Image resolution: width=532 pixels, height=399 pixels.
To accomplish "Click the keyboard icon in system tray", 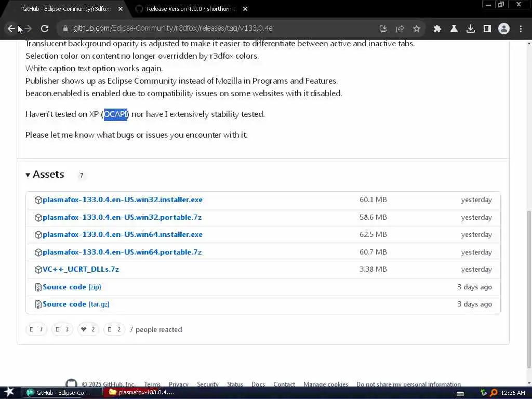I will tap(460, 394).
